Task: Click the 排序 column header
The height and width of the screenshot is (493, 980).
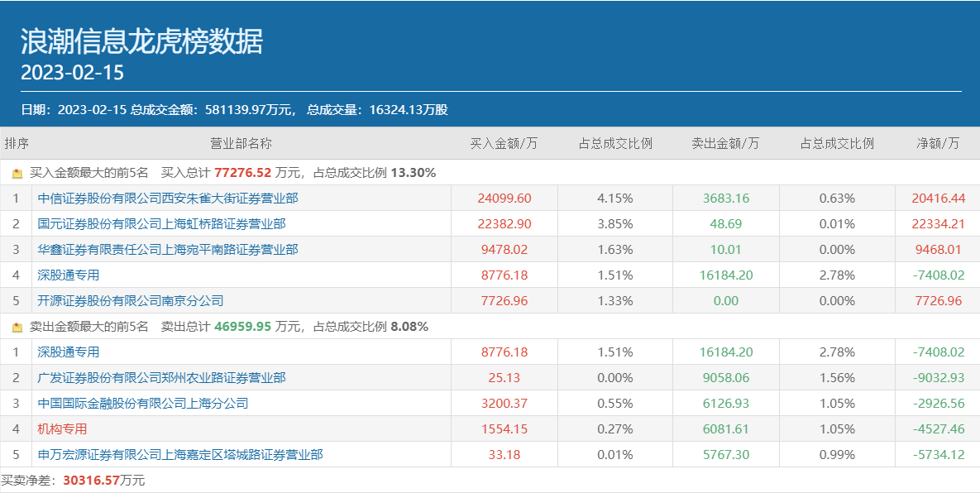Action: (17, 143)
